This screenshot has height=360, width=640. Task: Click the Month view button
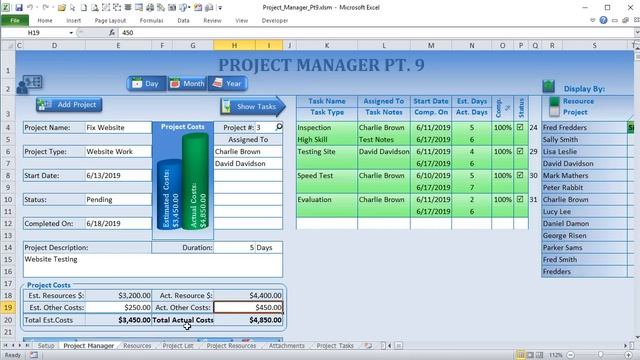[187, 84]
